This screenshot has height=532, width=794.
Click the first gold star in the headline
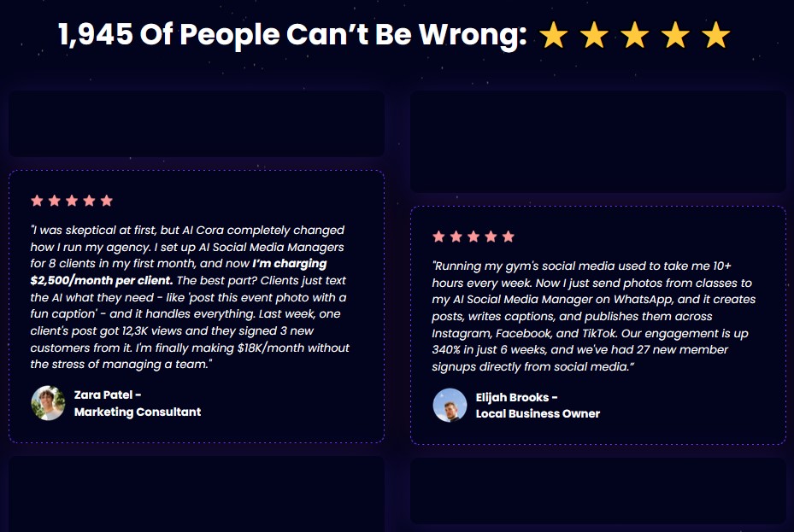(555, 35)
